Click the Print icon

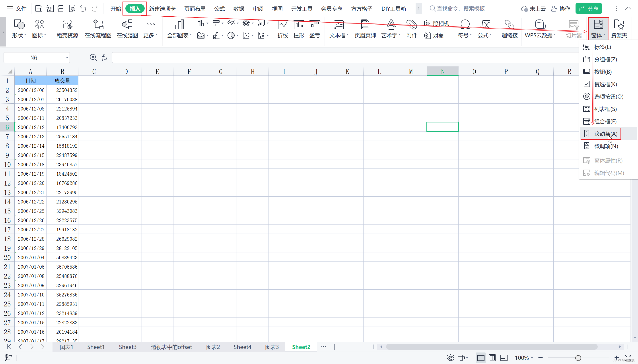pos(61,9)
